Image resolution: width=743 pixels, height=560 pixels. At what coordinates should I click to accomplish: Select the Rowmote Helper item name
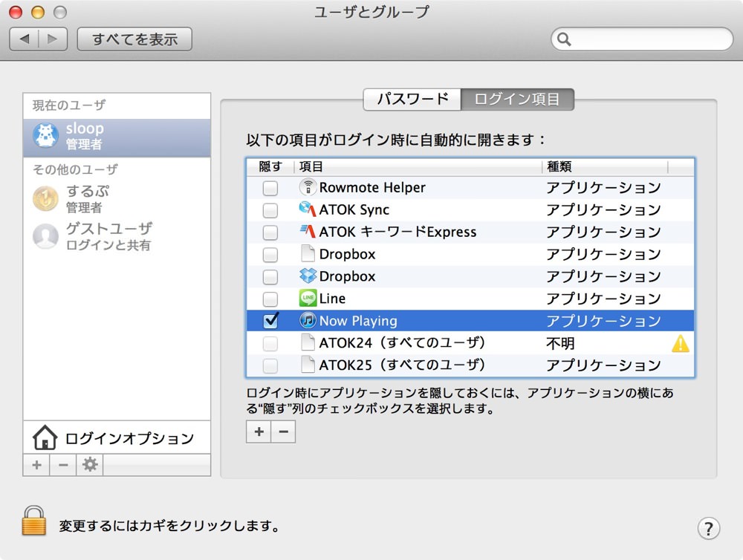[x=372, y=188]
